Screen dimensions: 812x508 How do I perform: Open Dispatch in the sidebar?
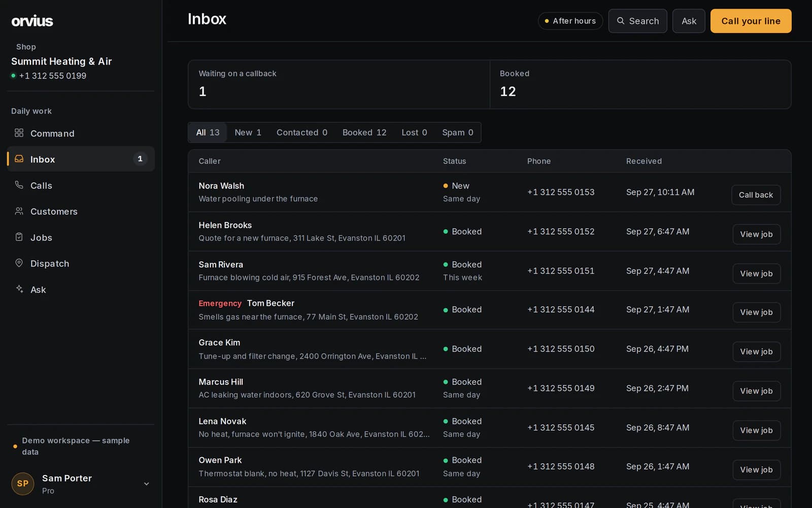coord(81,263)
